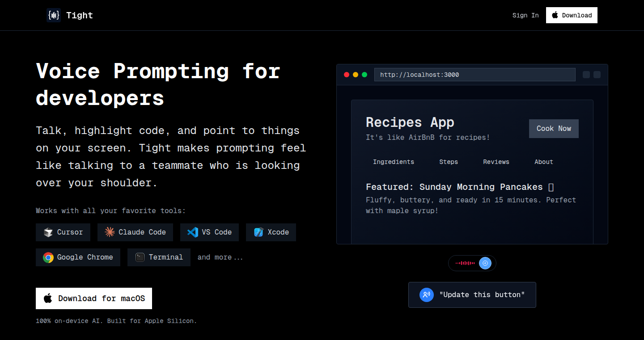Click the Tight logo icon in header
The width and height of the screenshot is (644, 340).
pyautogui.click(x=54, y=15)
